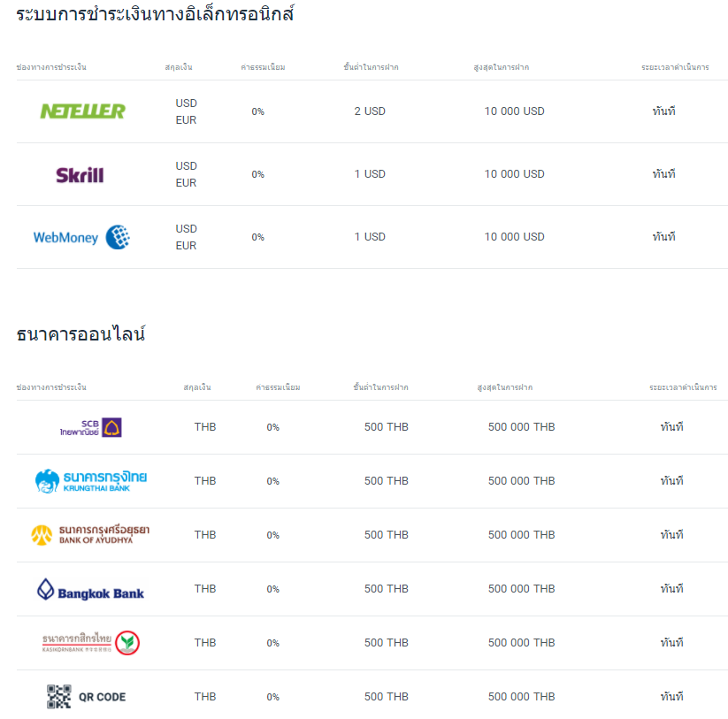Click the ค่าธรรมเนียม column header in the bank table
Screen dimensions: 728x719
[x=278, y=387]
